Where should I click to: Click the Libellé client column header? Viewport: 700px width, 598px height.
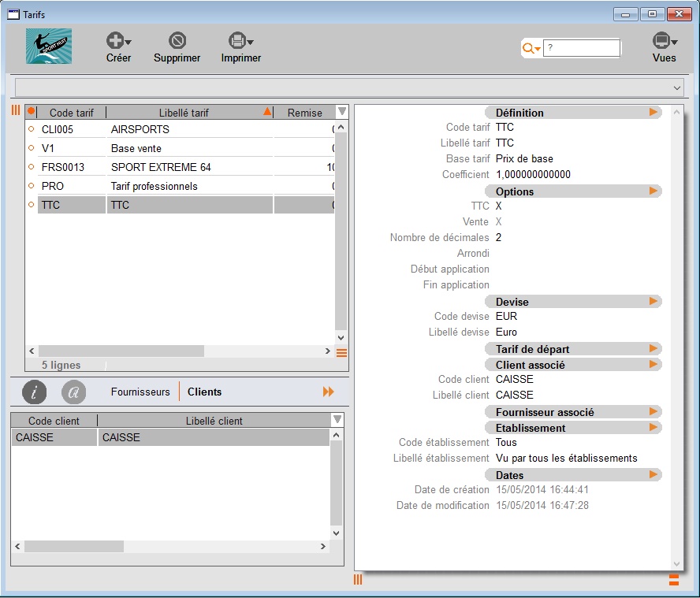(214, 421)
